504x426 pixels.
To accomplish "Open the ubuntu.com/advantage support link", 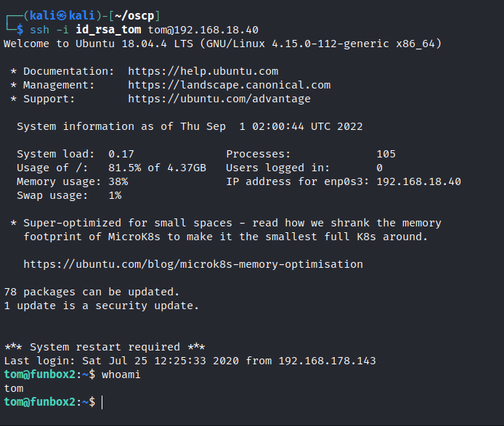I will (x=219, y=99).
